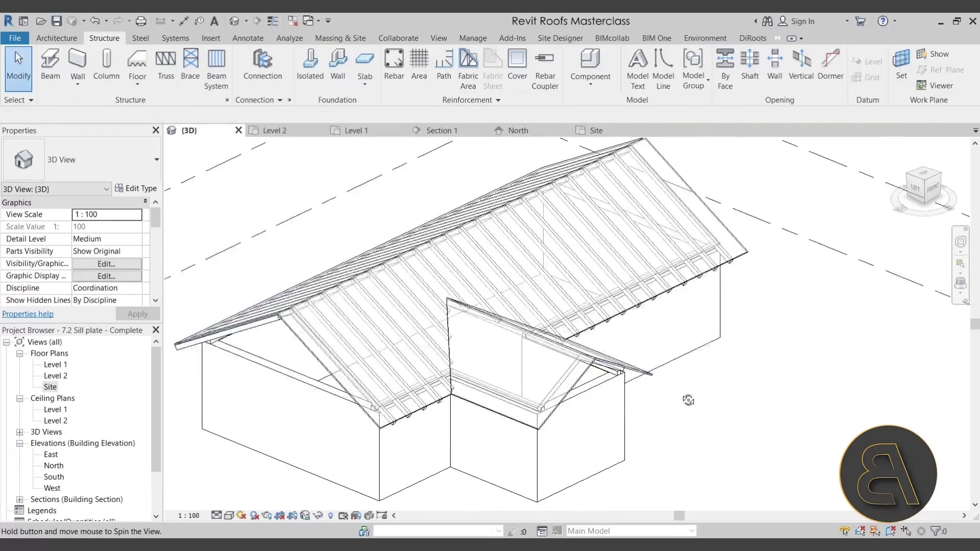Click the Edit Type button

[135, 188]
